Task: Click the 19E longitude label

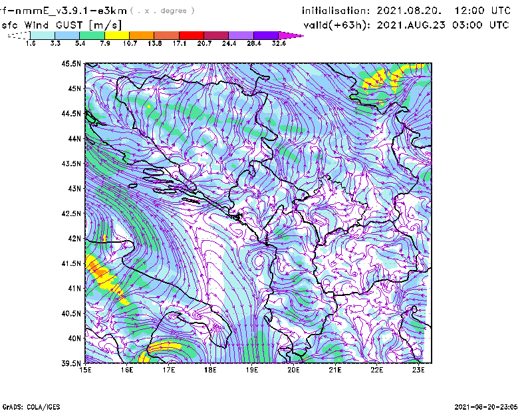Action: pos(252,370)
